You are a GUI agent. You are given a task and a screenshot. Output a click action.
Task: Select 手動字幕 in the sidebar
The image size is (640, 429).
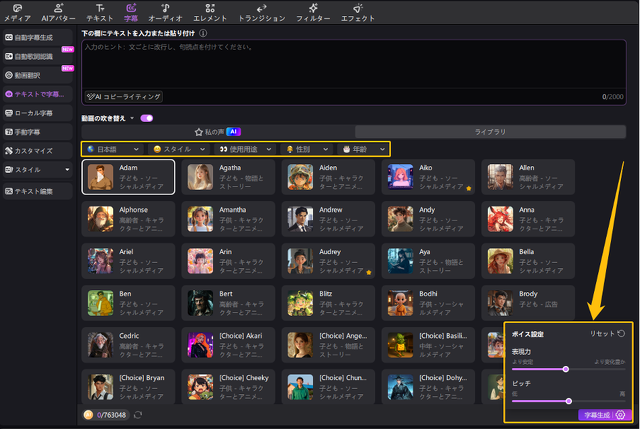point(38,132)
